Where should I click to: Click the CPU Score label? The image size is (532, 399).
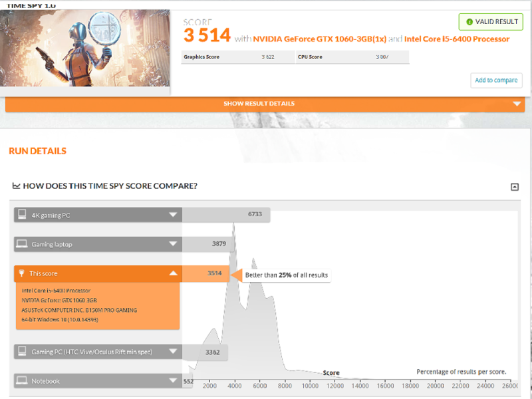pos(310,57)
